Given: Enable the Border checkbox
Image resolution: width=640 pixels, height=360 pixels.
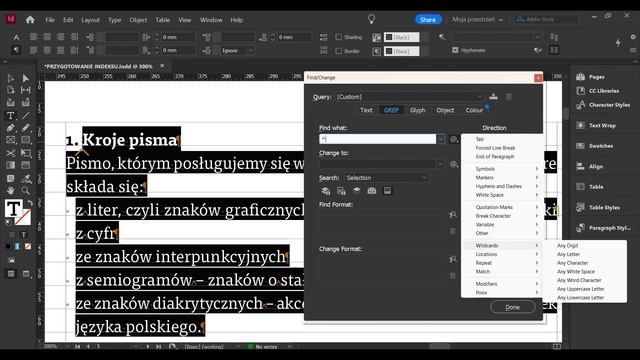Looking at the screenshot, I should (338, 51).
